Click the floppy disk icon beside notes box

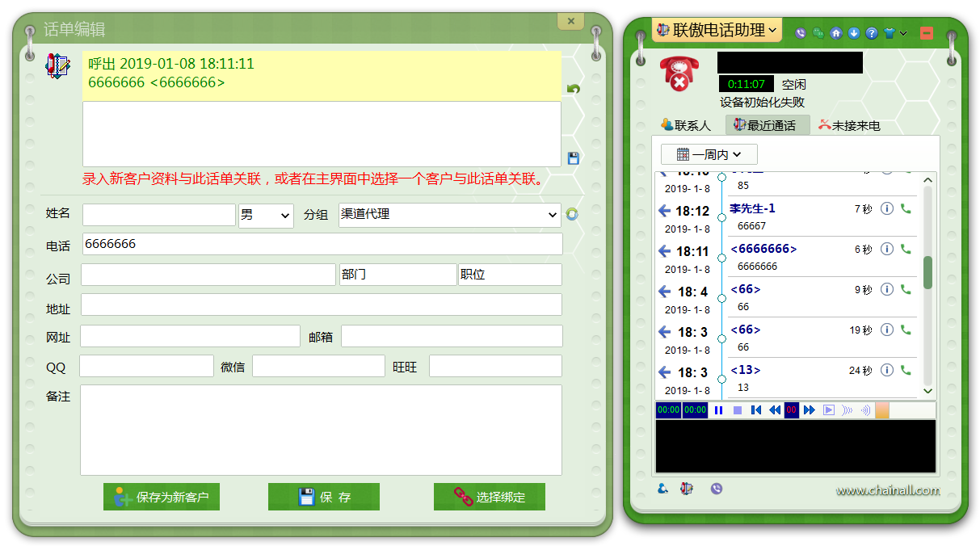(573, 158)
